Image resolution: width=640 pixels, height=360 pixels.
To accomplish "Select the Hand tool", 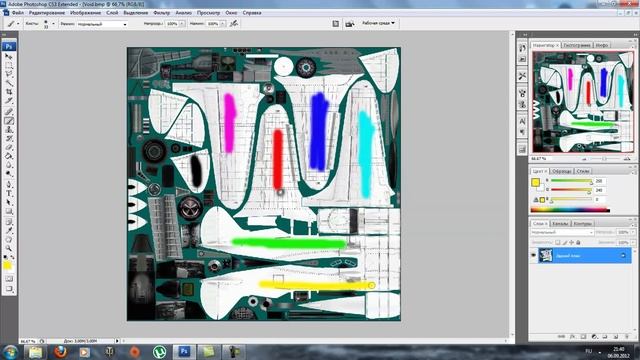I will coord(9,240).
